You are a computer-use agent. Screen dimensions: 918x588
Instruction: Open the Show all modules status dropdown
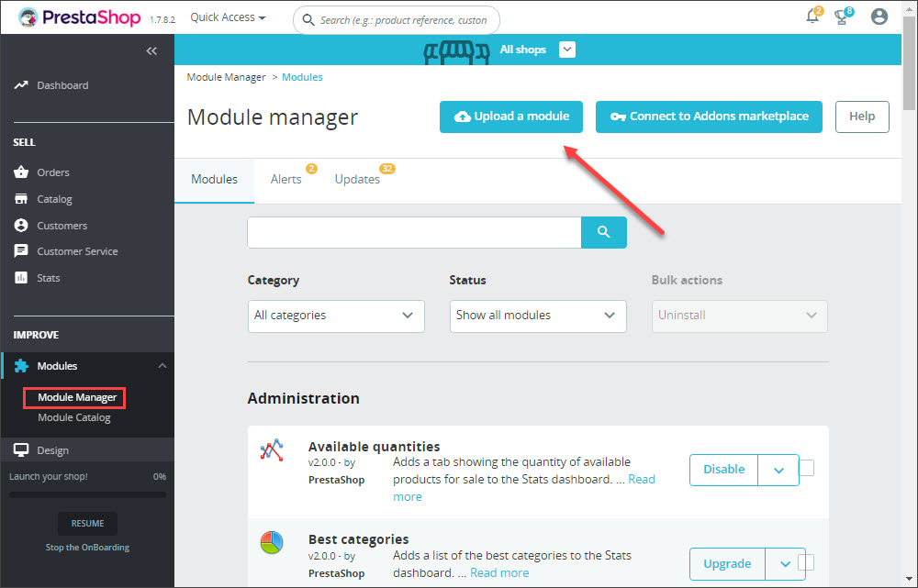[x=538, y=316]
